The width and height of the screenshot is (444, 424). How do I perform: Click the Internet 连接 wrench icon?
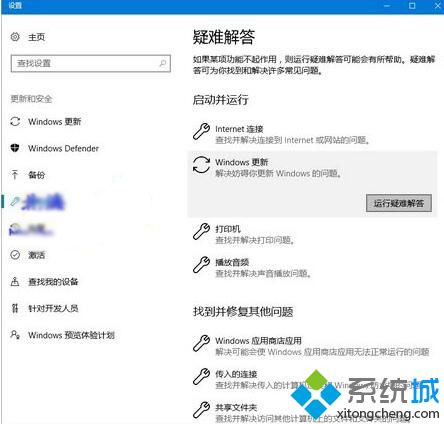pyautogui.click(x=202, y=131)
